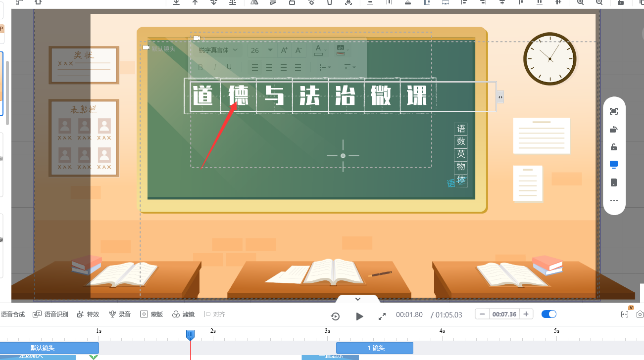Click the rotate canvas icon in right panel

coord(614,130)
